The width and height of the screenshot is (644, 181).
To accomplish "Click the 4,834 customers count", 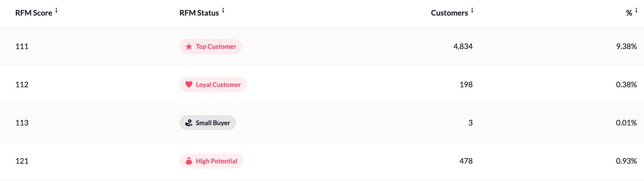I will [x=463, y=46].
